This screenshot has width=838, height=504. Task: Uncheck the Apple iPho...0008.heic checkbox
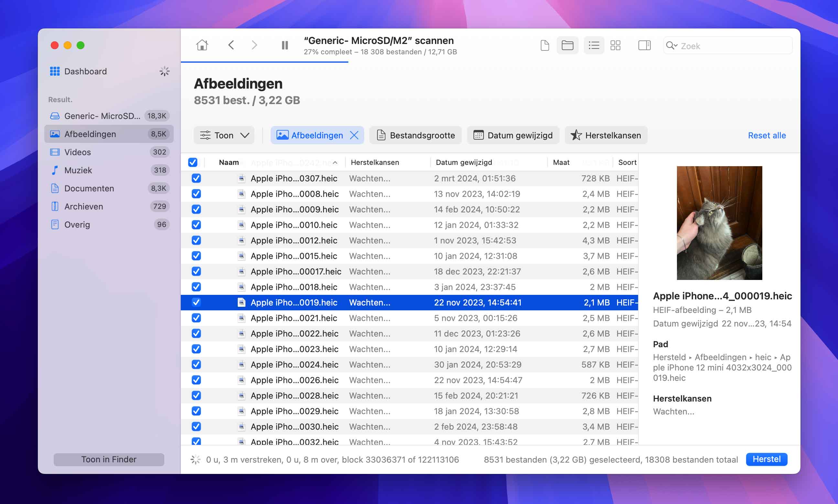tap(196, 194)
